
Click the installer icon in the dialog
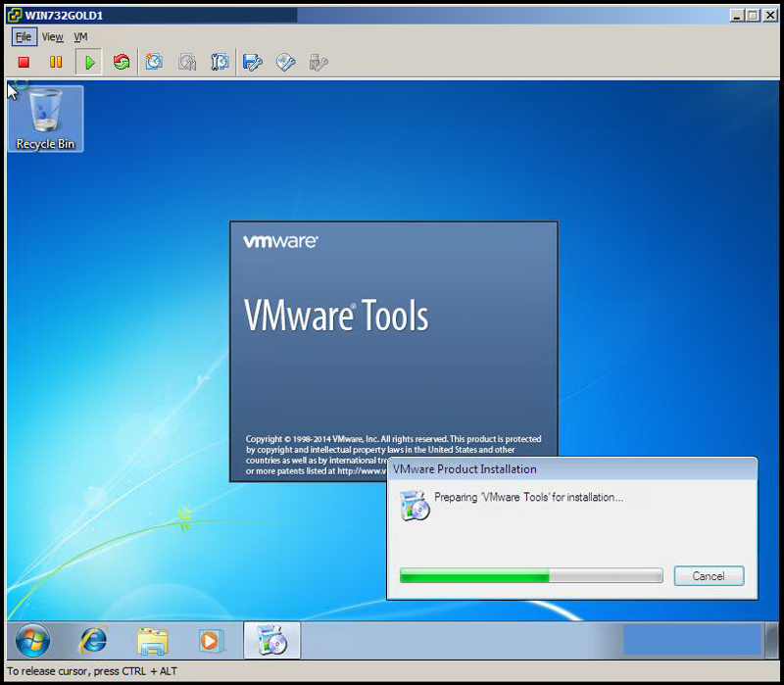click(x=415, y=505)
